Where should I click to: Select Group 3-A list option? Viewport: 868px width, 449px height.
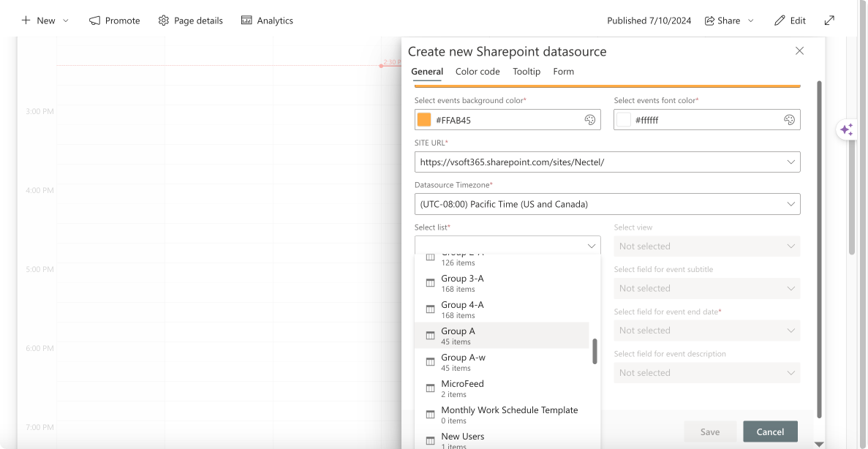pyautogui.click(x=502, y=283)
